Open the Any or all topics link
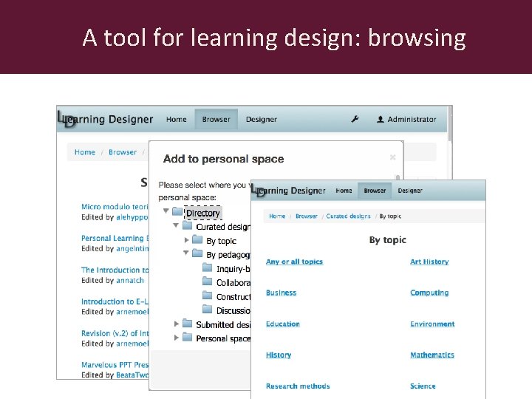 [295, 262]
